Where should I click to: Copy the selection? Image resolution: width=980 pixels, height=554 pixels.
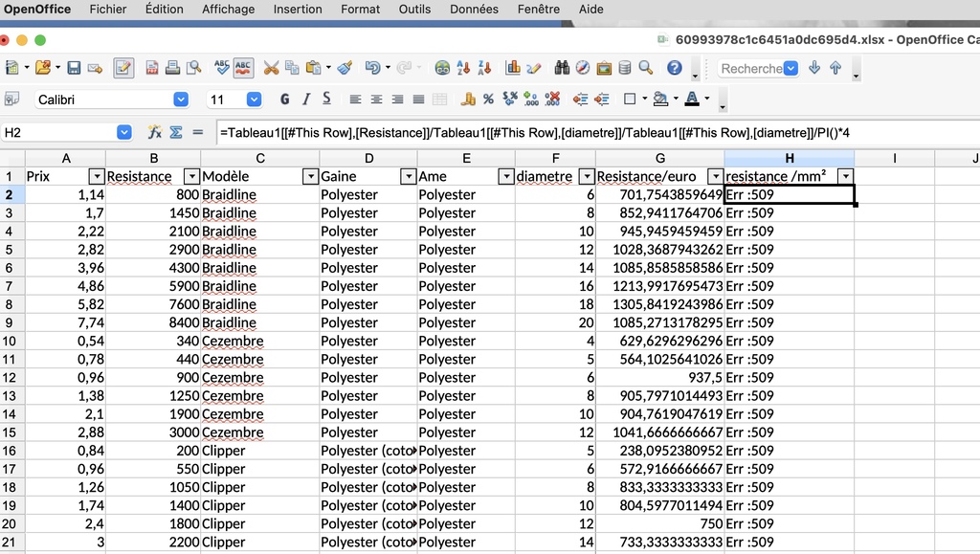(x=292, y=68)
